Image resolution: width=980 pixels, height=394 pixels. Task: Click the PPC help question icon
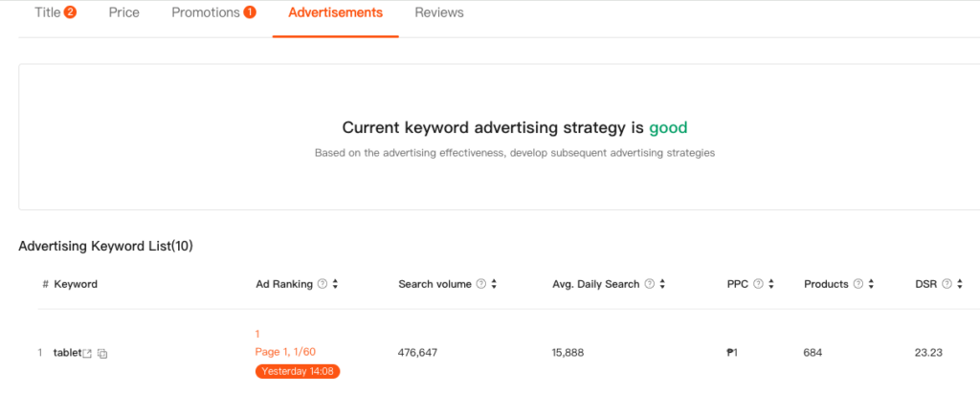[x=758, y=284]
